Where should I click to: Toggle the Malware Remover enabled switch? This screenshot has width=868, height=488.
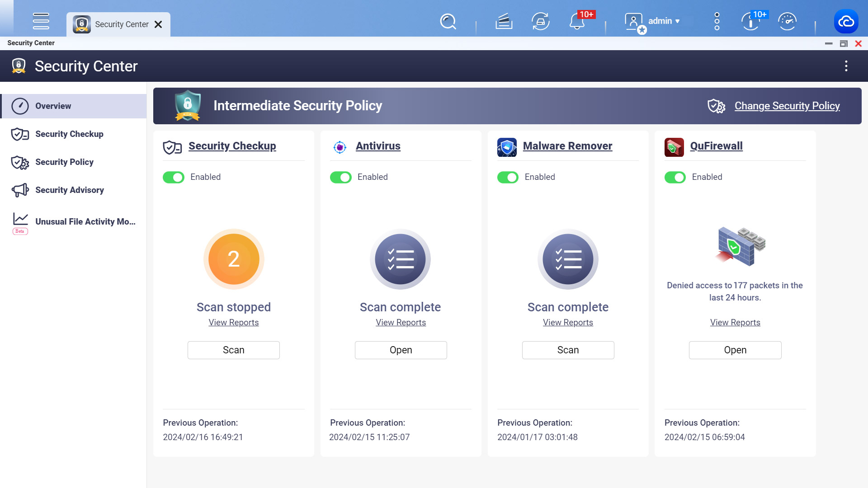(x=508, y=177)
